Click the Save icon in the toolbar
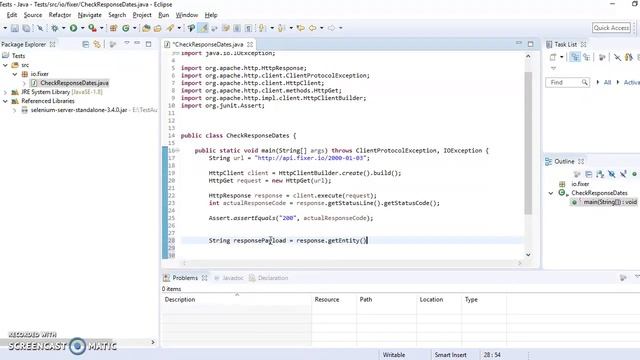 tap(15, 28)
